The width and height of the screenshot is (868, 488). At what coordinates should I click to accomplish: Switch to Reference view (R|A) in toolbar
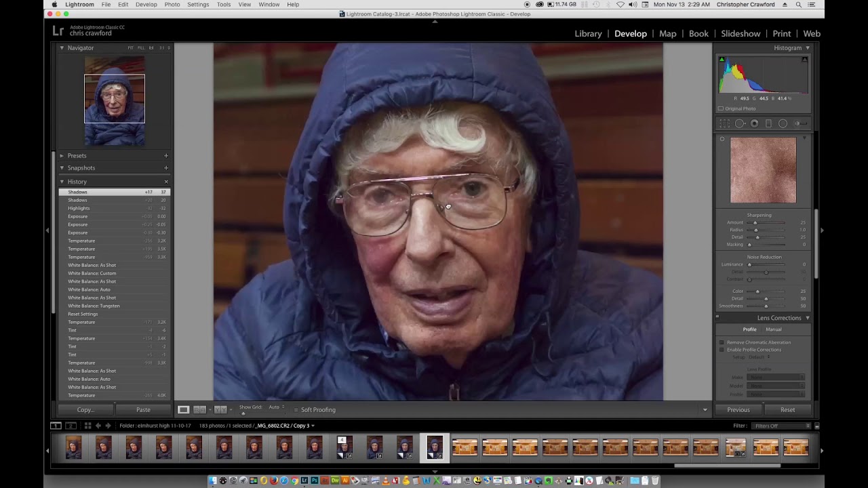pyautogui.click(x=200, y=409)
